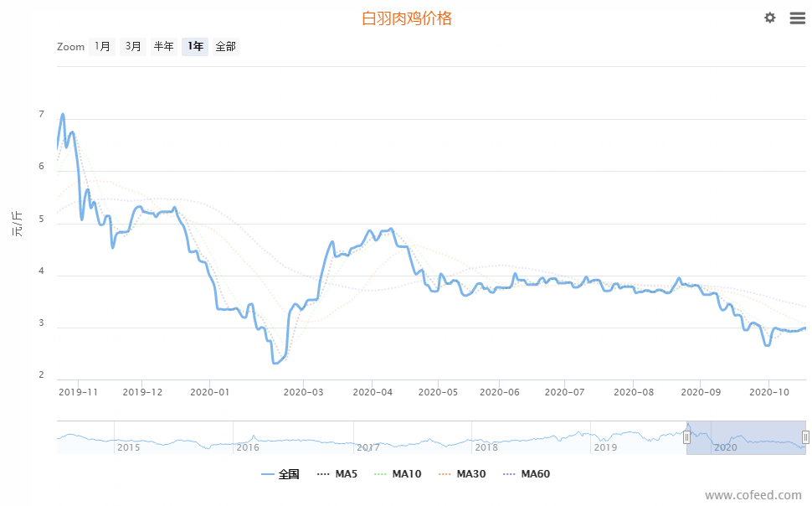
Task: Click the 2020-06 x-axis label
Action: pos(500,392)
